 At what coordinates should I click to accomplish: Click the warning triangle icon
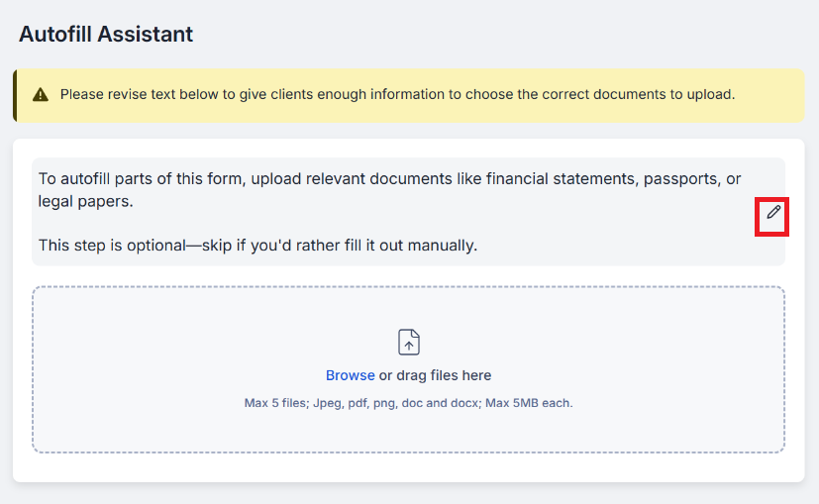coord(41,94)
